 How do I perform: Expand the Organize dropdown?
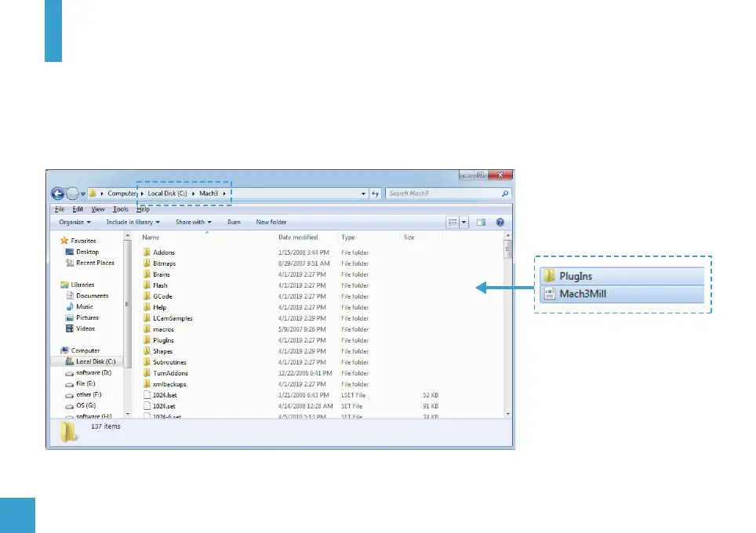(75, 222)
